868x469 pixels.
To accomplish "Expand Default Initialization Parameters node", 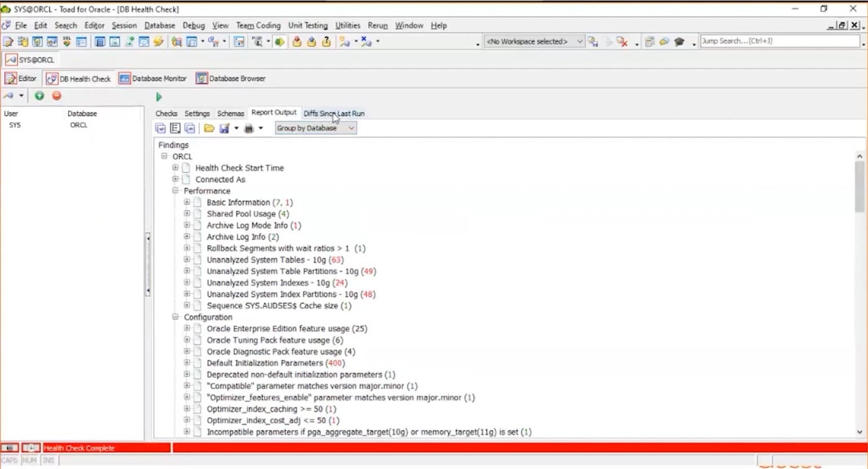I will [187, 362].
